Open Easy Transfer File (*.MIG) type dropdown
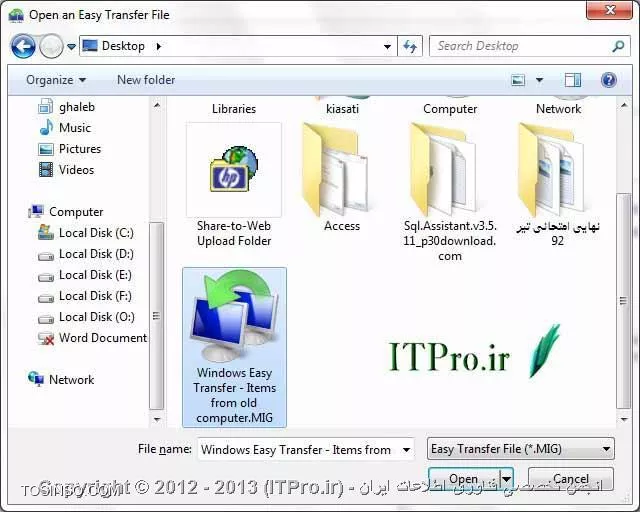The height and width of the screenshot is (512, 640). tap(520, 449)
